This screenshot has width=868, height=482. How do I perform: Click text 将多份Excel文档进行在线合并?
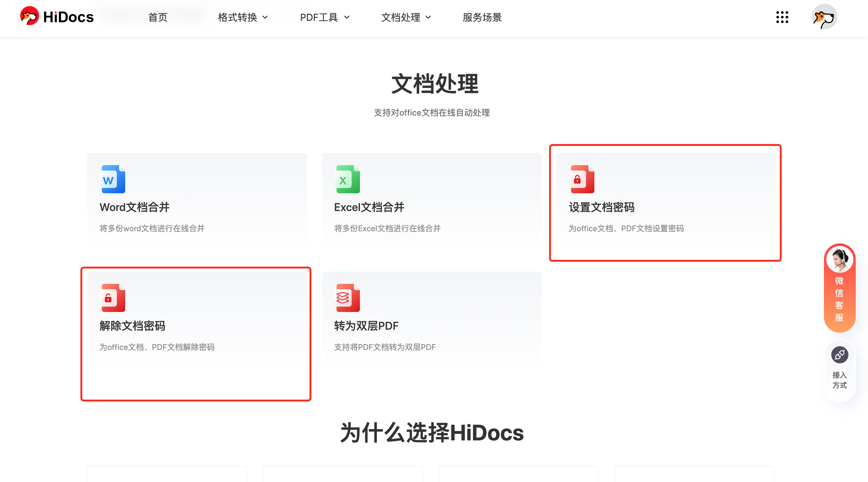point(387,228)
